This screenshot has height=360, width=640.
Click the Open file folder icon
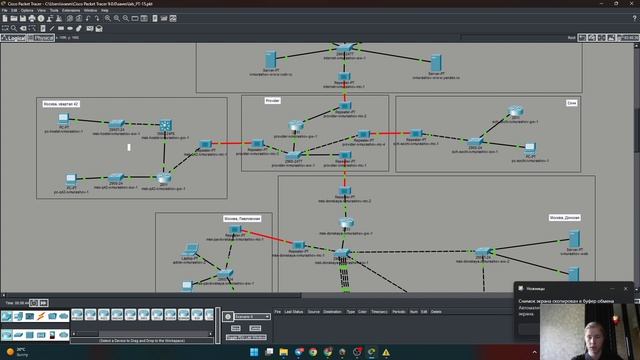click(14, 18)
